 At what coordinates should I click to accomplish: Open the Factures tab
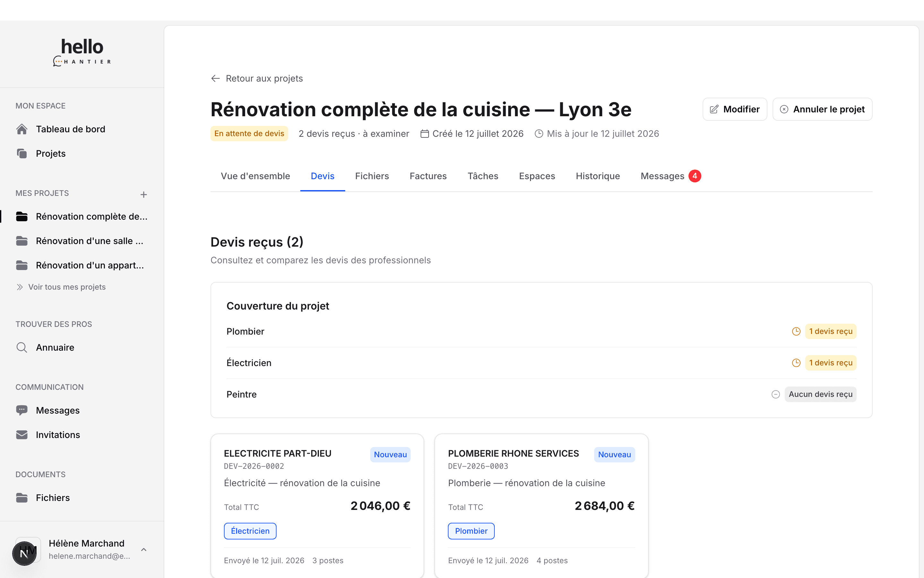pyautogui.click(x=428, y=176)
